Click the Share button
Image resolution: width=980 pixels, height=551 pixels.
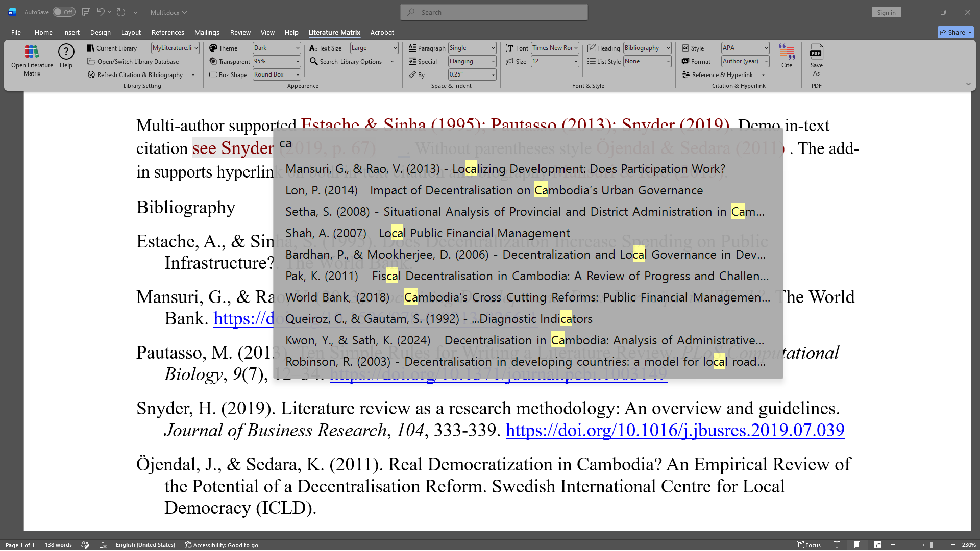click(955, 32)
